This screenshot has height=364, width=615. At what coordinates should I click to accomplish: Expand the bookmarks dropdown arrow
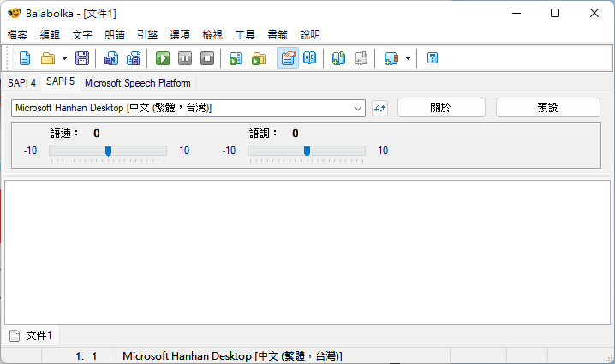tap(408, 58)
